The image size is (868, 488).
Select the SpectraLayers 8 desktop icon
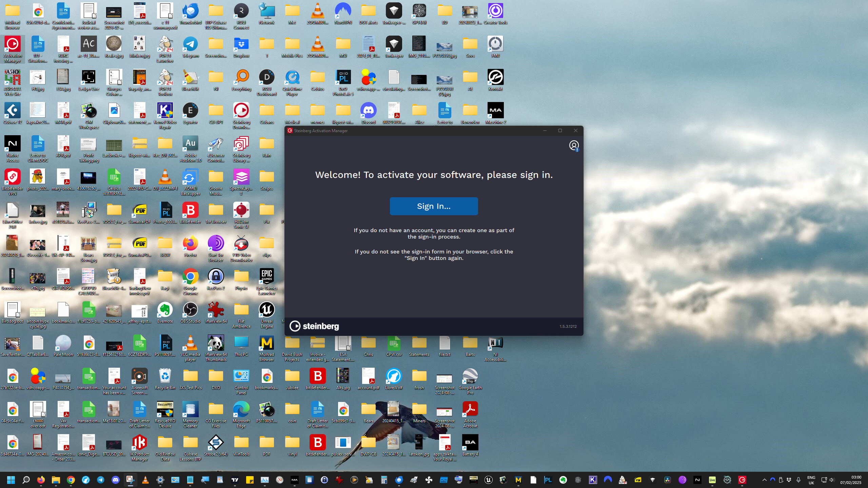point(241,182)
